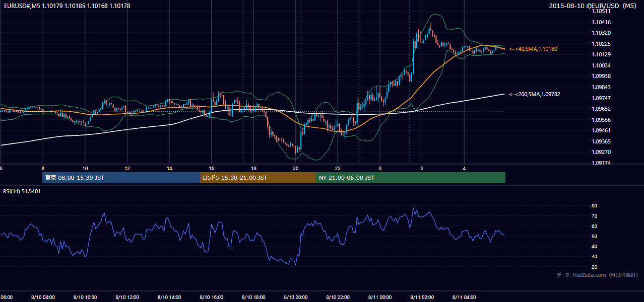Click price axis value 1.10225
Image resolution: width=644 pixels, height=302 pixels.
tap(601, 44)
